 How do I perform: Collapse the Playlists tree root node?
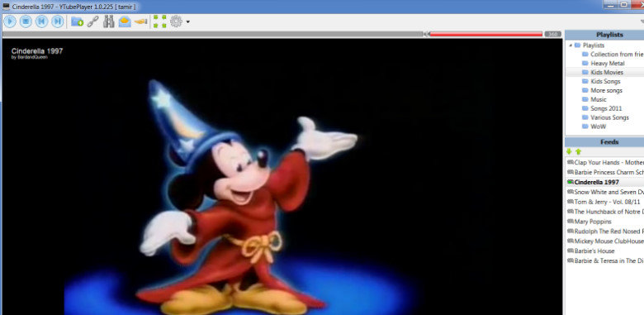pyautogui.click(x=571, y=45)
